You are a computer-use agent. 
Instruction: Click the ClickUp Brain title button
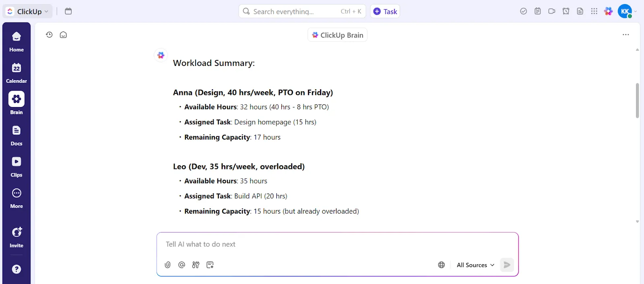337,35
